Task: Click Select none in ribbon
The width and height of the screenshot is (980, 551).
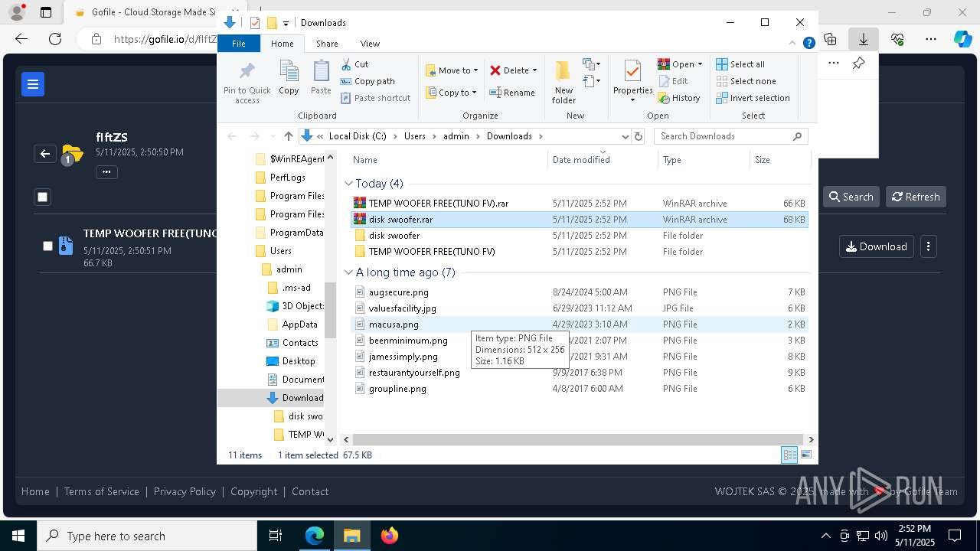Action: [746, 81]
